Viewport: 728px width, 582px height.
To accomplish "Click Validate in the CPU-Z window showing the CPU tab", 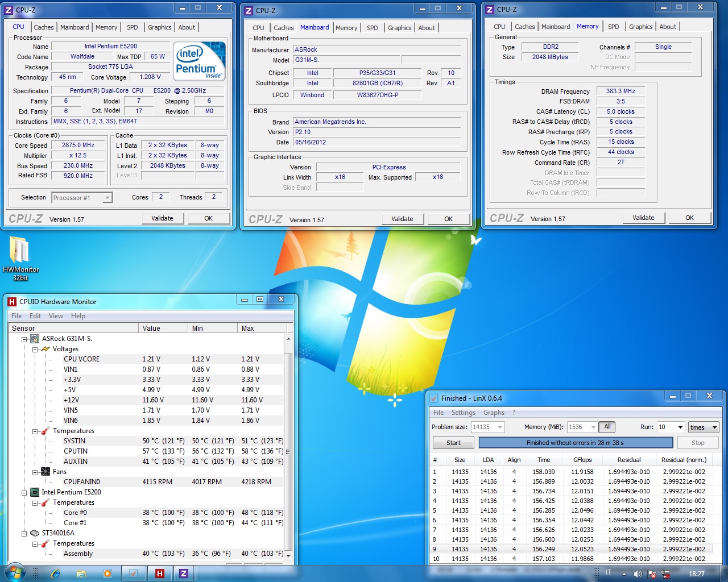I will 162,218.
